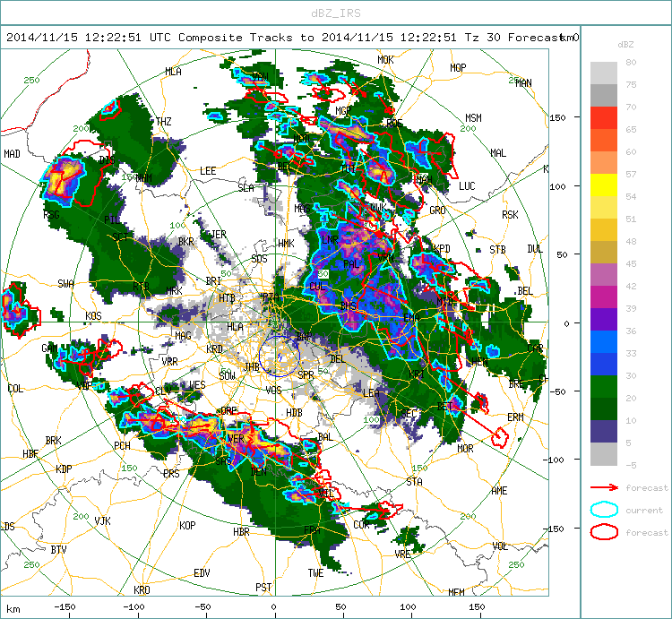Select the violet 36-39 dBZ swatch
The image size is (672, 619).
[x=604, y=319]
